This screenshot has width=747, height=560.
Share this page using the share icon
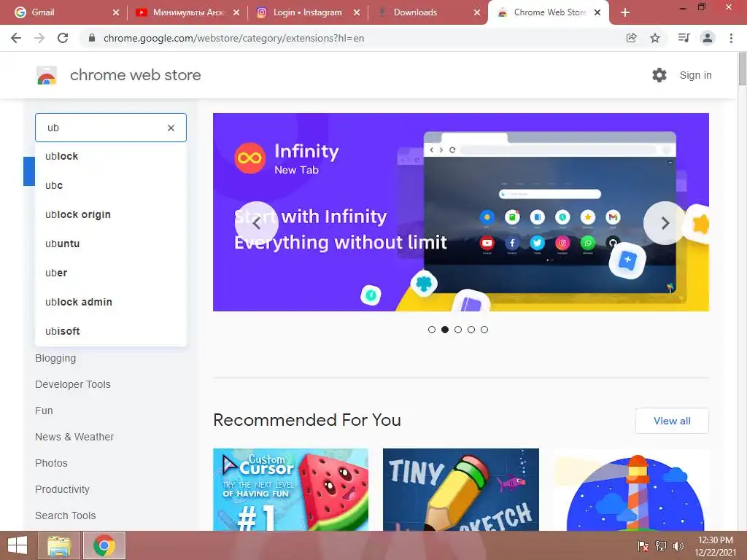click(x=632, y=38)
